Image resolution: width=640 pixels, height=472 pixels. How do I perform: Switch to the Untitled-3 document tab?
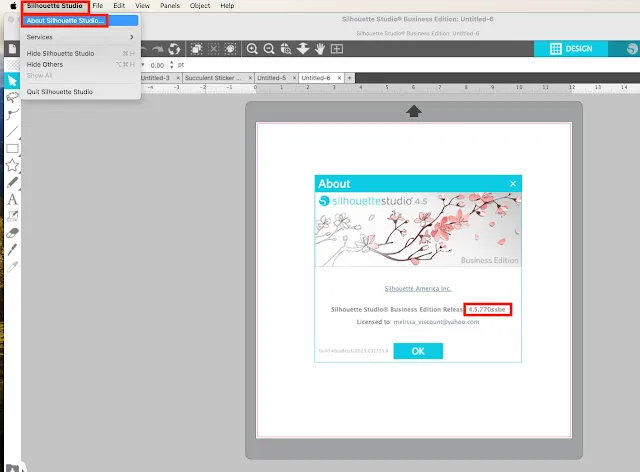[155, 78]
